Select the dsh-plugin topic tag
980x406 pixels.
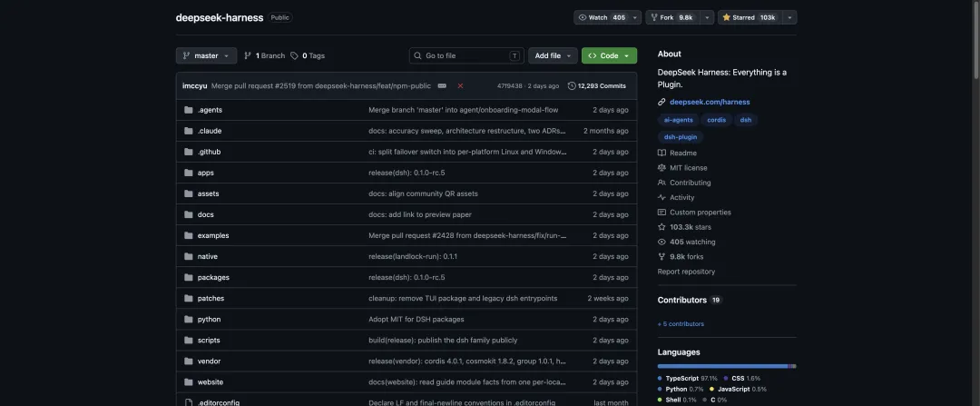(681, 136)
